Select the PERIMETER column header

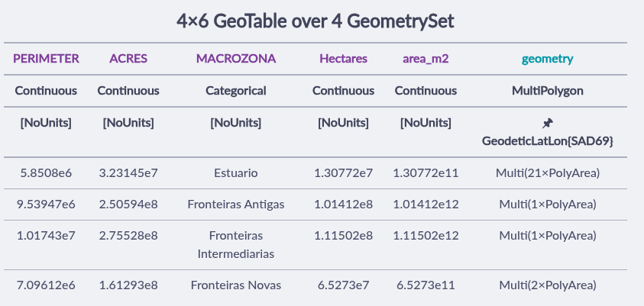click(46, 59)
